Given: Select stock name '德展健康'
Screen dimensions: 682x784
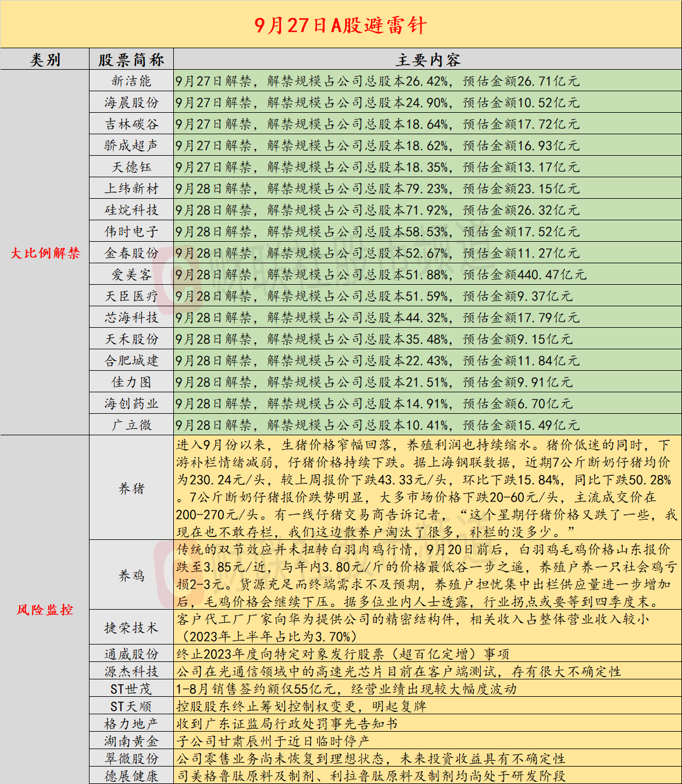Looking at the screenshot, I should pyautogui.click(x=131, y=776).
